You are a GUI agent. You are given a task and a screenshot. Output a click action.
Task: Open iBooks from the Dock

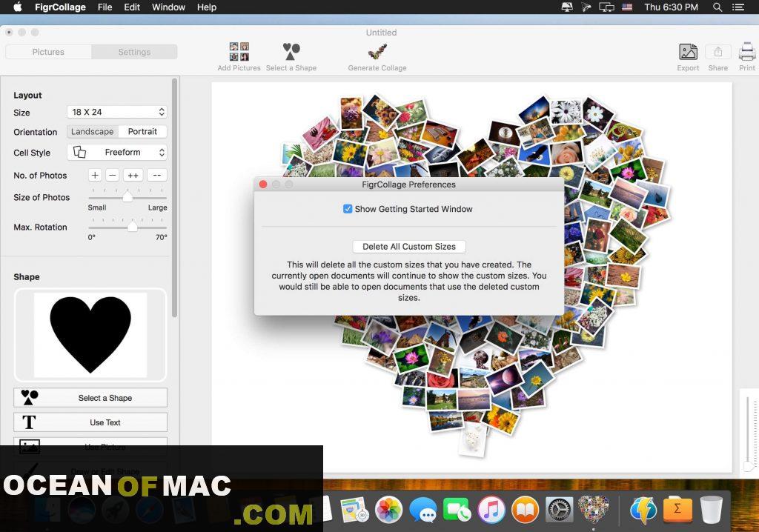(x=526, y=510)
